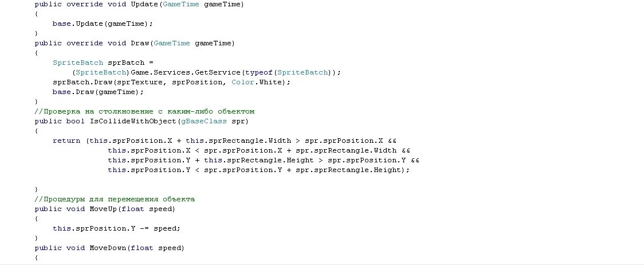This screenshot has height=265, width=644.
Task: Click the base.Draw(gameTime); line
Action: click(x=98, y=92)
